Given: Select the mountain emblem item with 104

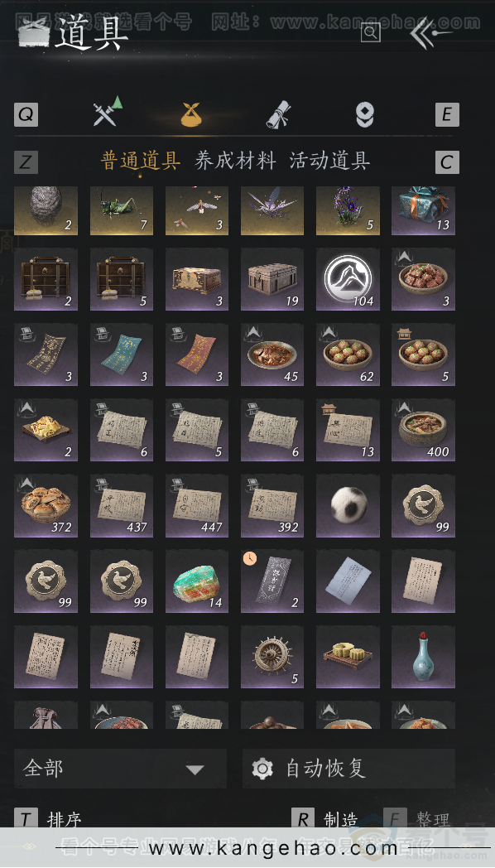Looking at the screenshot, I should (348, 280).
